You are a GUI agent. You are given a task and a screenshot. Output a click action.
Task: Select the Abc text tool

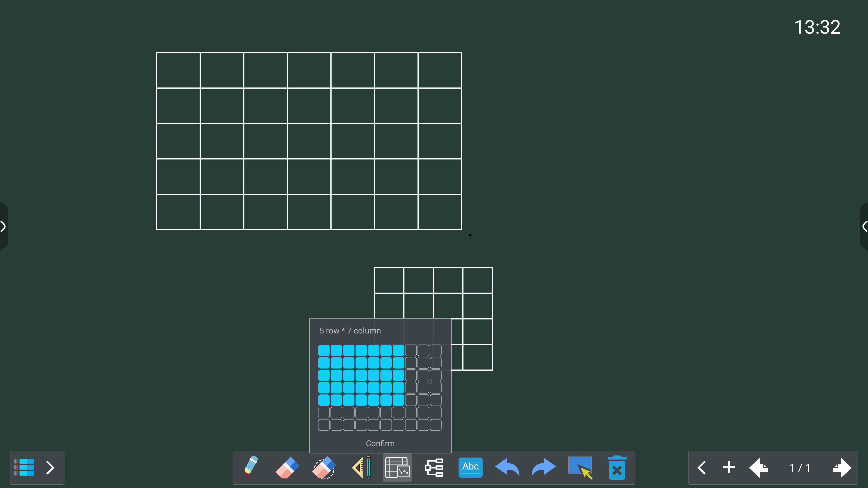[470, 467]
